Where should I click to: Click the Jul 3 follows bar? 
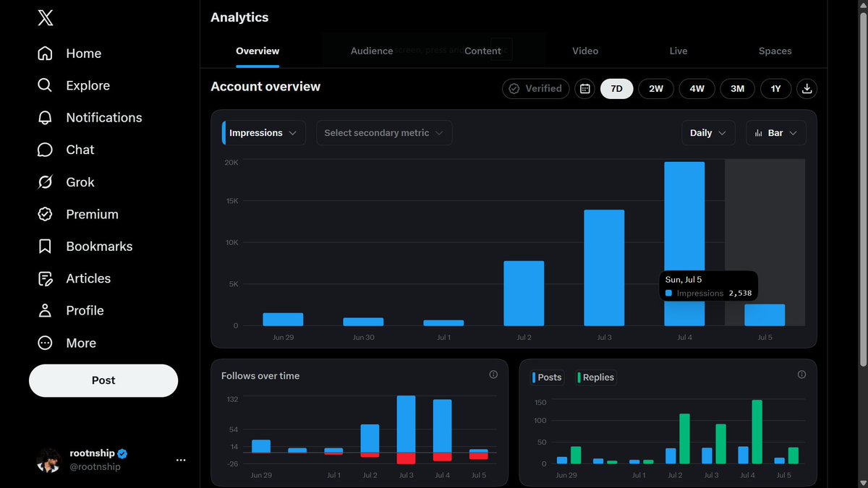point(406,424)
